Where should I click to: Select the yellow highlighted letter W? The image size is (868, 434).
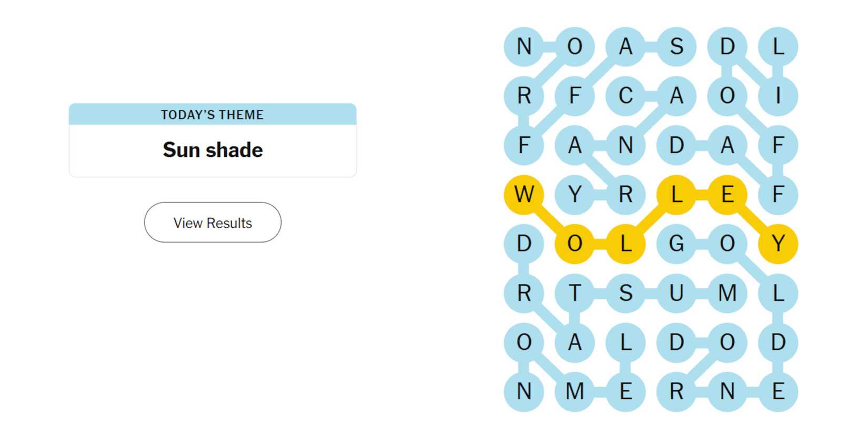tap(523, 195)
